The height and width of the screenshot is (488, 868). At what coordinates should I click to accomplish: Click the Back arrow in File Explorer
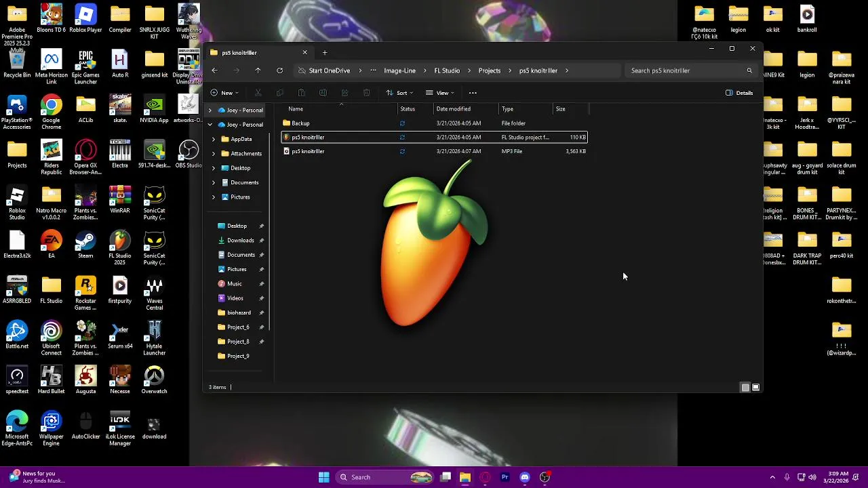(214, 70)
